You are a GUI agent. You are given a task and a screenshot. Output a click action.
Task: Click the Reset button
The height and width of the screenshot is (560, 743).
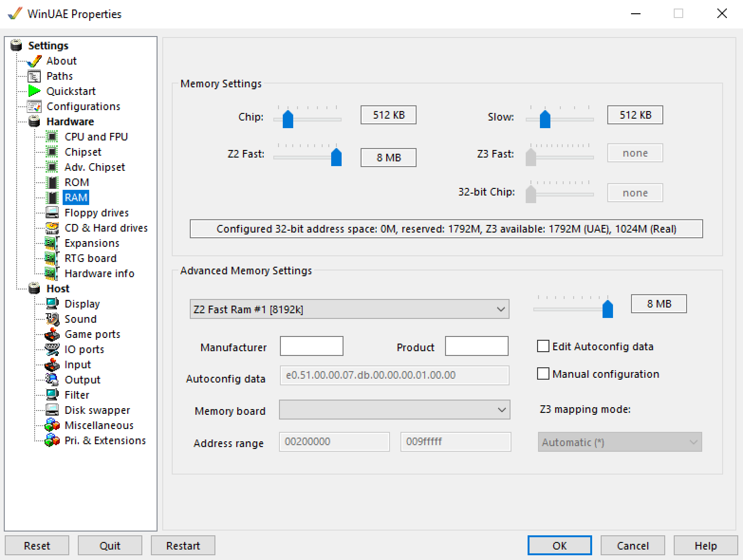click(x=37, y=545)
